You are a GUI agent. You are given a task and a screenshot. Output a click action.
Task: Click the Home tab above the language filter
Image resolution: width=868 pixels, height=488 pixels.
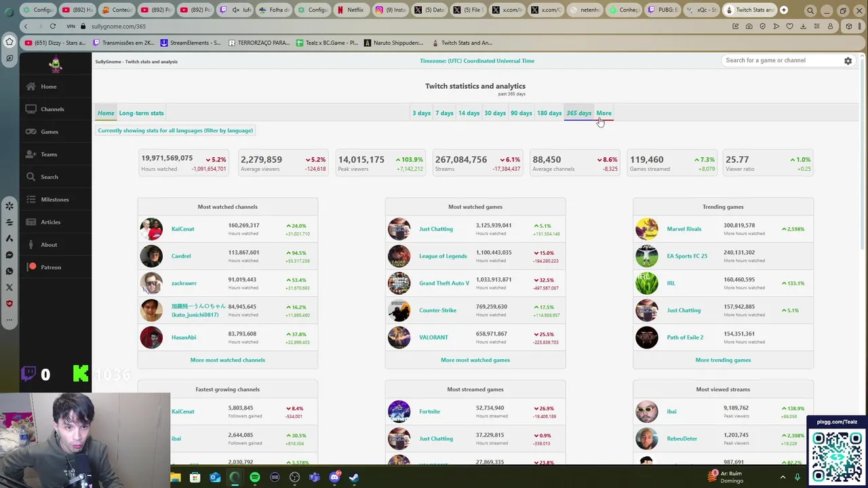point(106,113)
